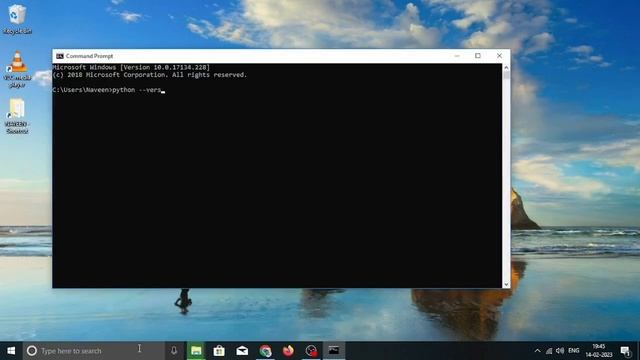
Task: Click the Command Prompt vertical scrollbar thumb
Action: coord(506,76)
